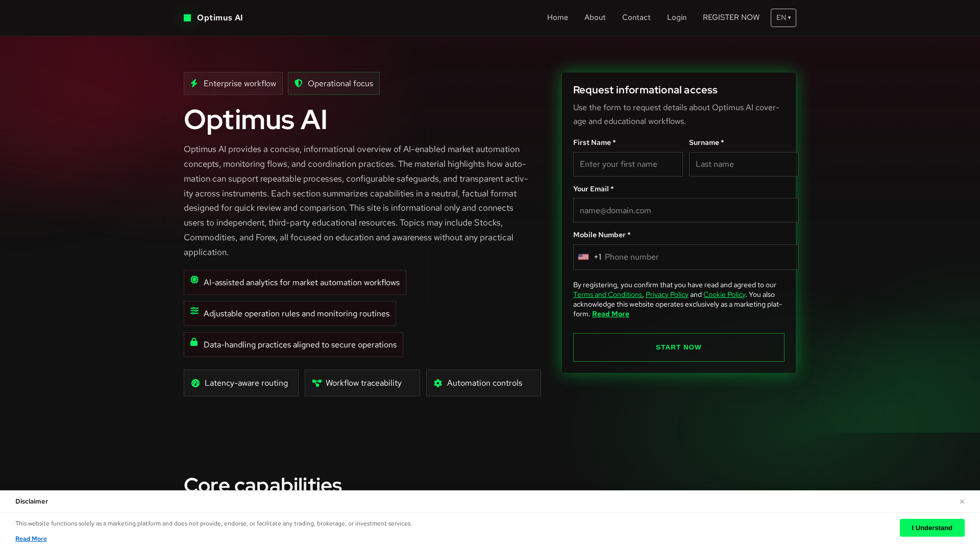980x551 pixels.
Task: Click the shield icon beside Operational focus
Action: point(299,83)
